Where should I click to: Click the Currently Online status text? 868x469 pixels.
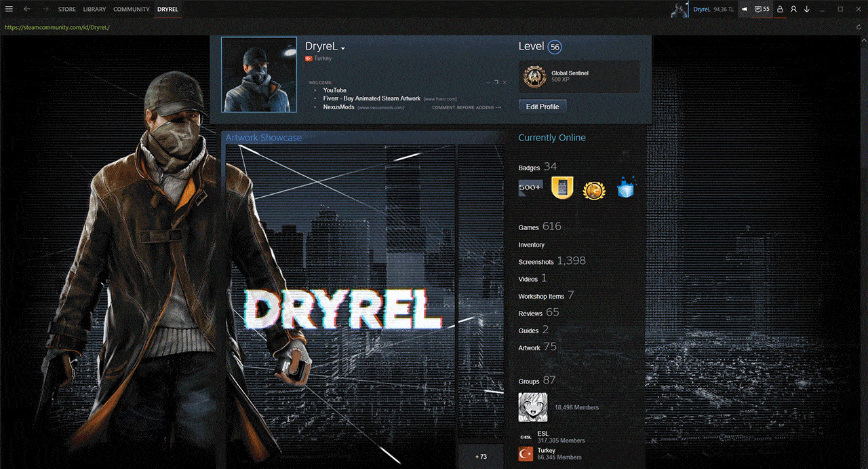[552, 138]
